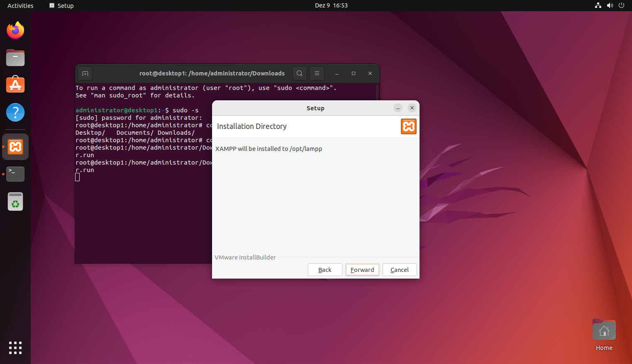The width and height of the screenshot is (632, 364).
Task: Open the Show Applications grid
Action: (15, 348)
